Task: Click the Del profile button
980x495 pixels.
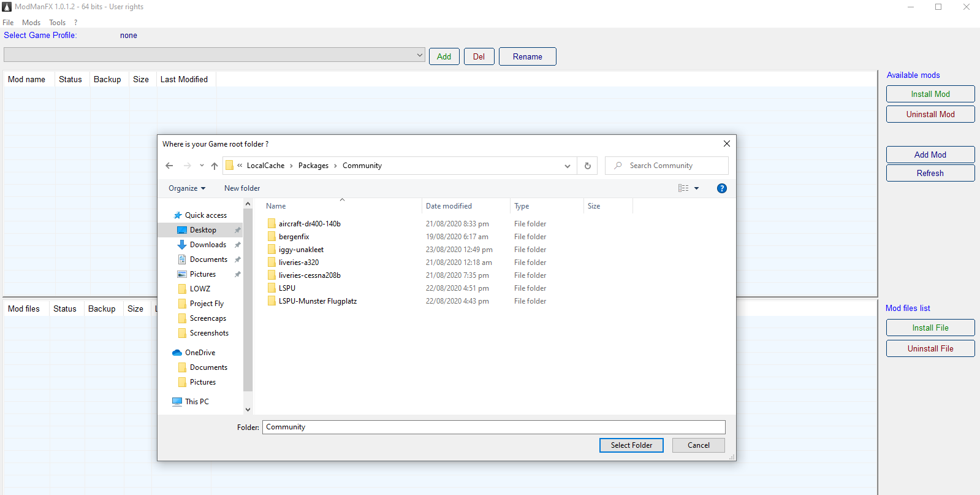Action: (479, 56)
